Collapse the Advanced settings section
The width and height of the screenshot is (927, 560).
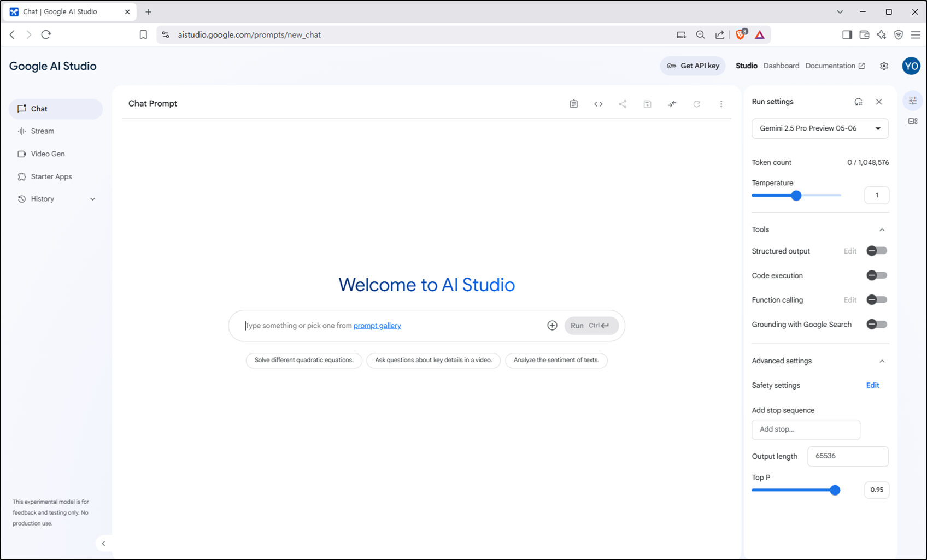pos(882,361)
